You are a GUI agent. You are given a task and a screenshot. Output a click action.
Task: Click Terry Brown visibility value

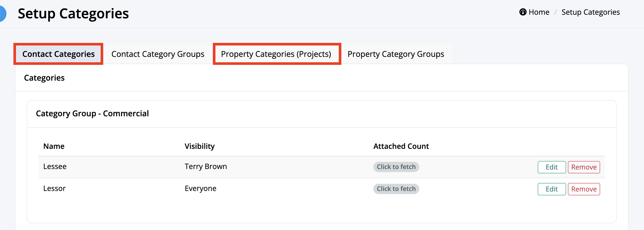pos(206,166)
